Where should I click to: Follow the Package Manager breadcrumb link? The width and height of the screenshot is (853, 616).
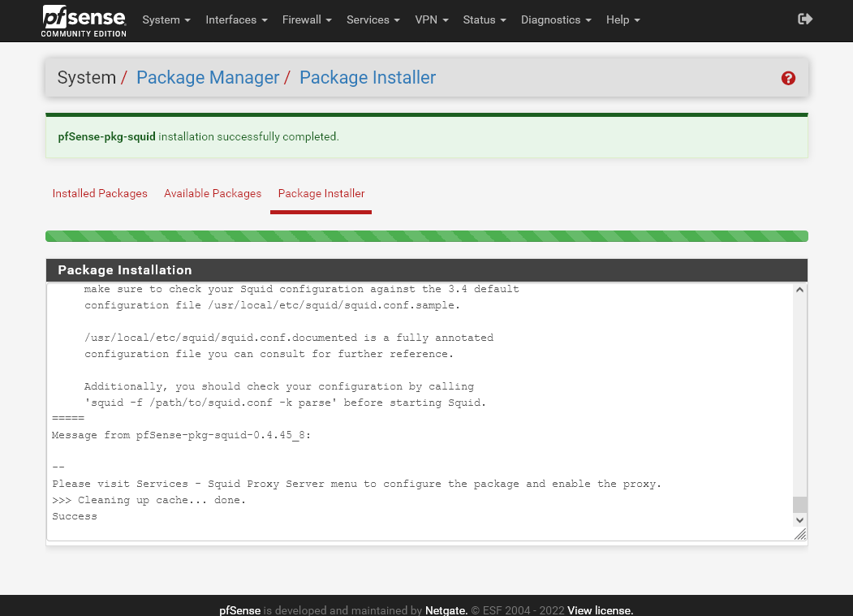(208, 78)
